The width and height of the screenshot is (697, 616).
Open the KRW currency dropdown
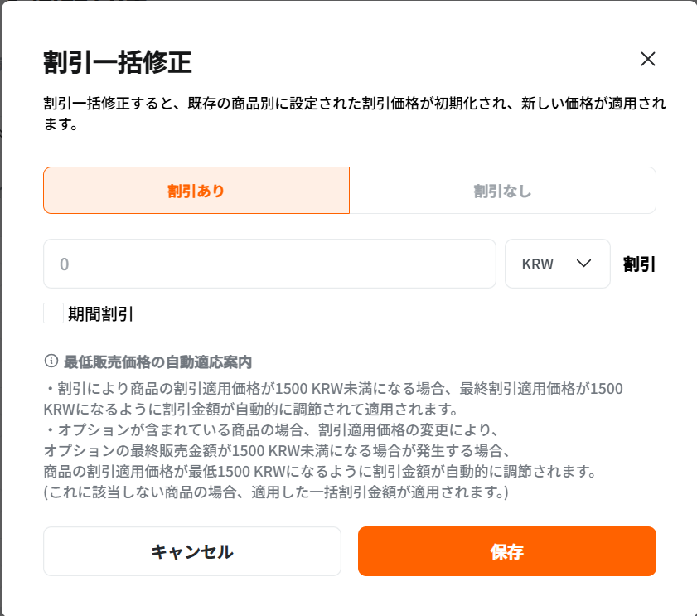557,264
